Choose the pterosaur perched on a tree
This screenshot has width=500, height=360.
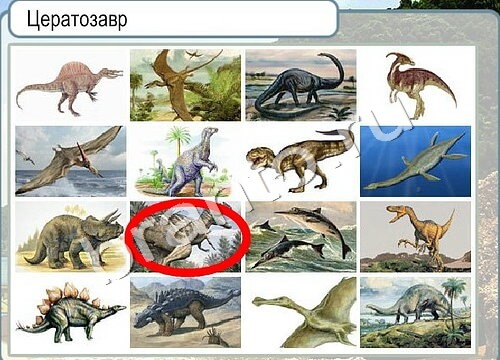coord(185,85)
